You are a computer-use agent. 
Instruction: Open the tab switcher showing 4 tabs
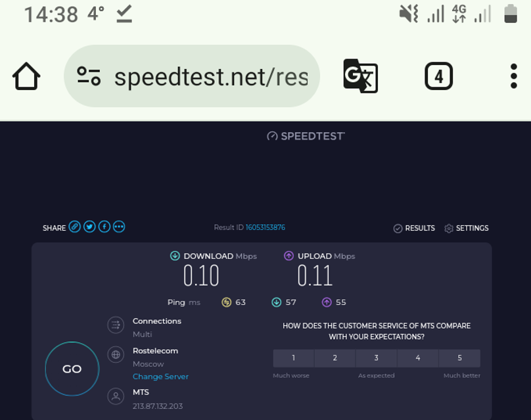click(x=438, y=76)
